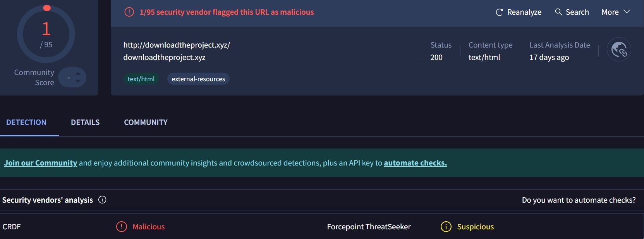This screenshot has height=239, width=644.
Task: Click the detection score circle showing 1/95
Action: [46, 34]
